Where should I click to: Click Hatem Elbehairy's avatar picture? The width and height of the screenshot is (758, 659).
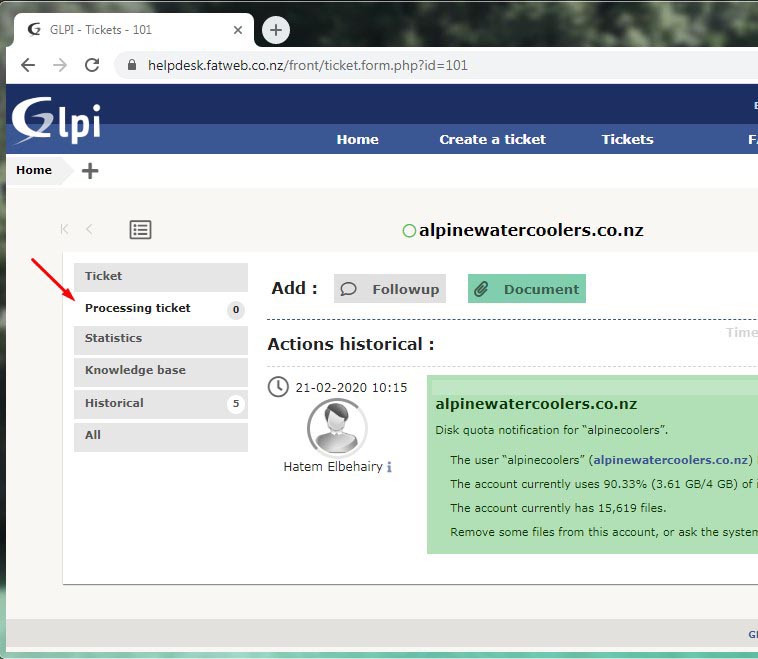pyautogui.click(x=337, y=427)
